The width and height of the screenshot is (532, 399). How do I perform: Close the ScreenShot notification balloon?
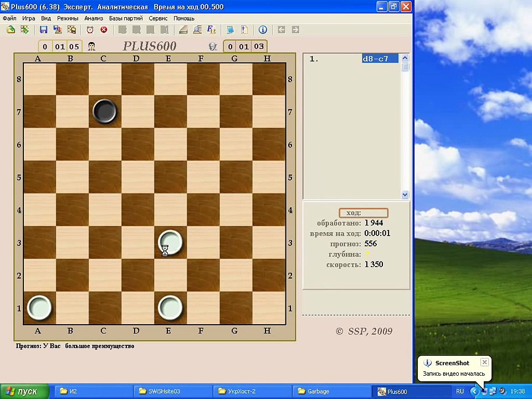tap(484, 362)
